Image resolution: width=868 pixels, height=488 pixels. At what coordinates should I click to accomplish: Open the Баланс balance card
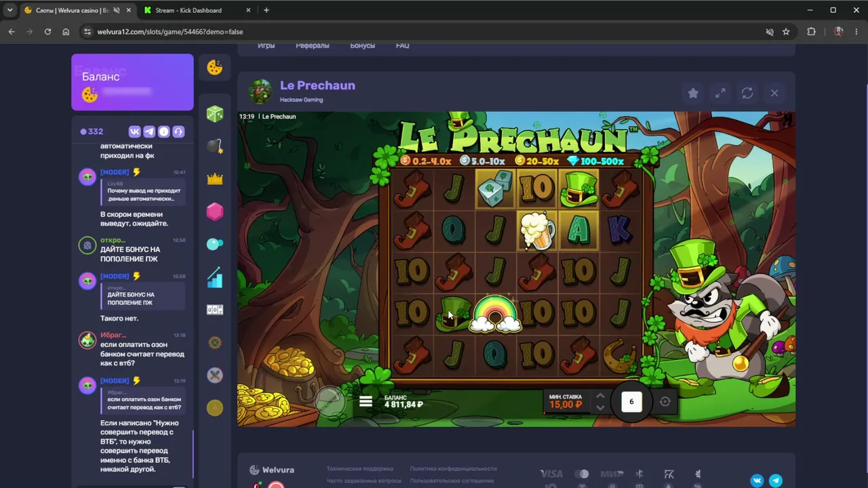click(132, 82)
